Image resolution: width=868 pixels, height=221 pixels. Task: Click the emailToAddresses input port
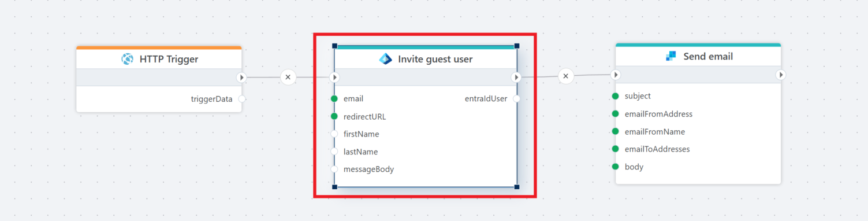[x=616, y=149]
